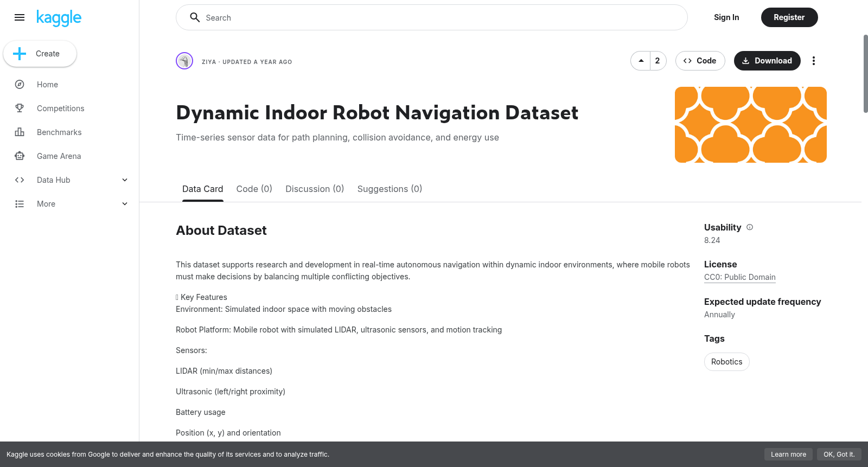Click the Data Hub code-brackets icon
This screenshot has height=467, width=868.
pyautogui.click(x=20, y=180)
